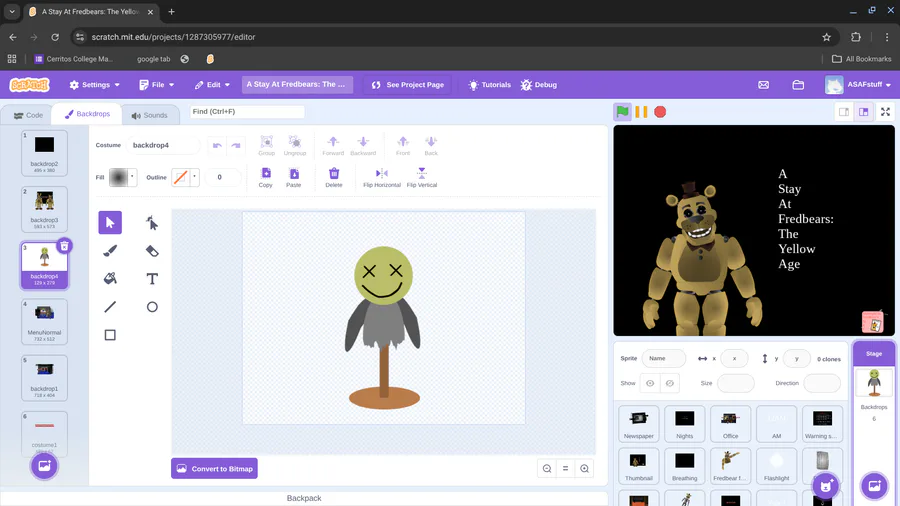Click the Choose a Sprite cat button
Viewport: 900px width, 506px height.
tap(826, 486)
